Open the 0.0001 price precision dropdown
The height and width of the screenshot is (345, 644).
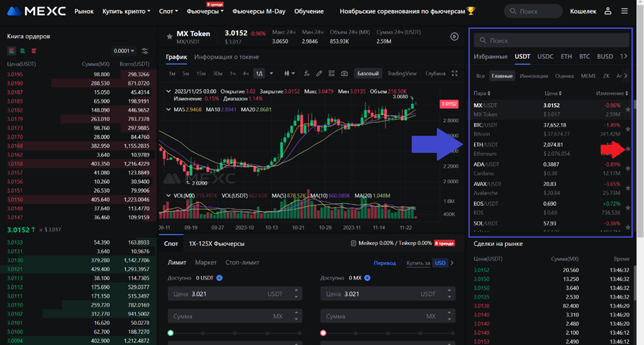point(124,51)
